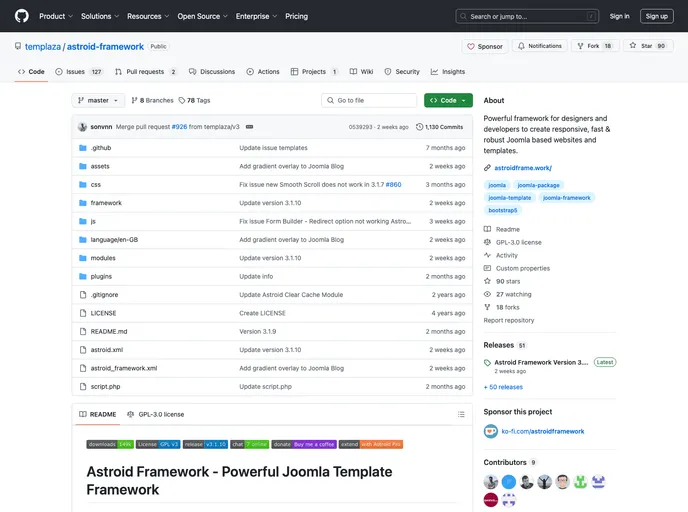Screen dimensions: 688x512
Task: Expand the master branch selector
Action: pyautogui.click(x=98, y=101)
